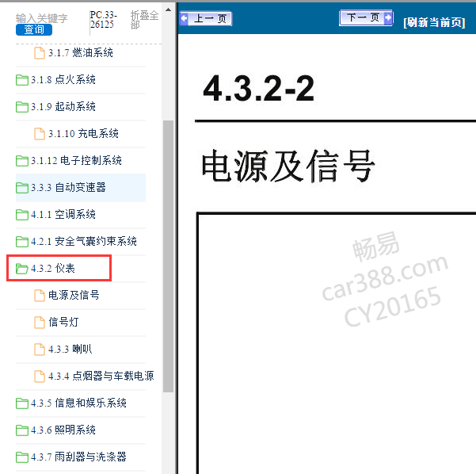Image resolution: width=476 pixels, height=474 pixels.
Task: Select the 4.2.1 安全气囊约束系统 entry
Action: click(84, 241)
